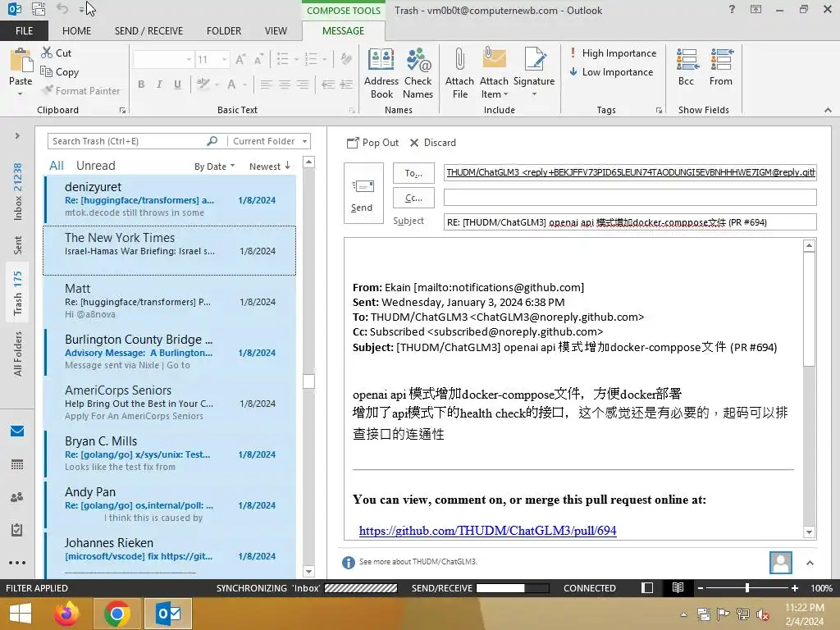Screen dimensions: 840x630
Task: Click the zoom in plus button
Action: [794, 587]
